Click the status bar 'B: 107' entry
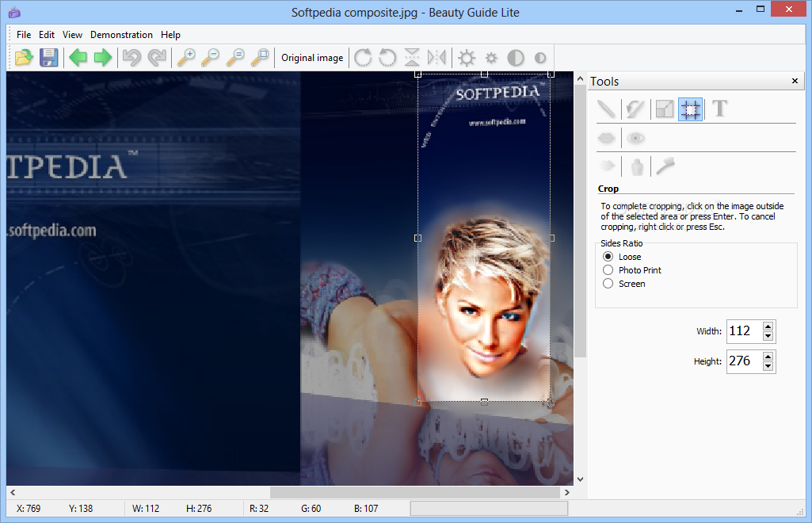The image size is (812, 523). click(366, 509)
